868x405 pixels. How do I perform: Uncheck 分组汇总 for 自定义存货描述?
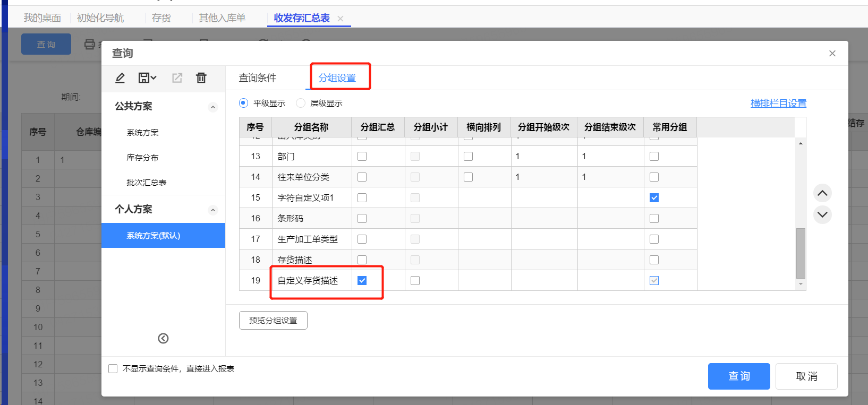(x=362, y=280)
